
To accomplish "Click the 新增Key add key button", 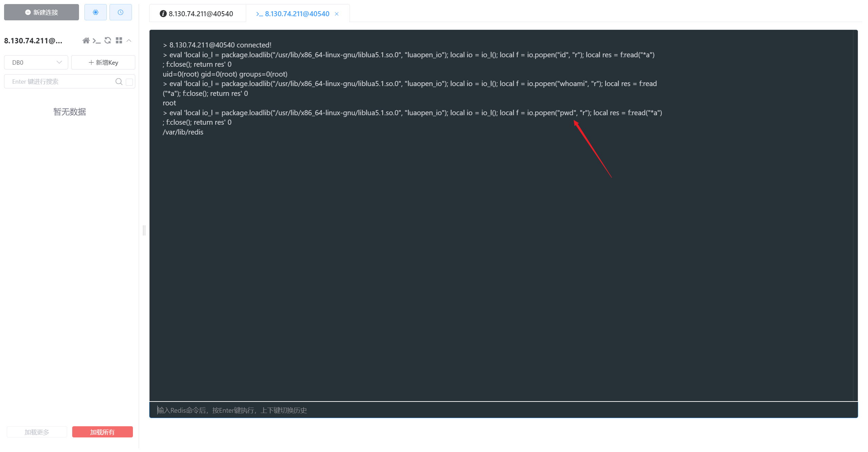I will tap(103, 62).
